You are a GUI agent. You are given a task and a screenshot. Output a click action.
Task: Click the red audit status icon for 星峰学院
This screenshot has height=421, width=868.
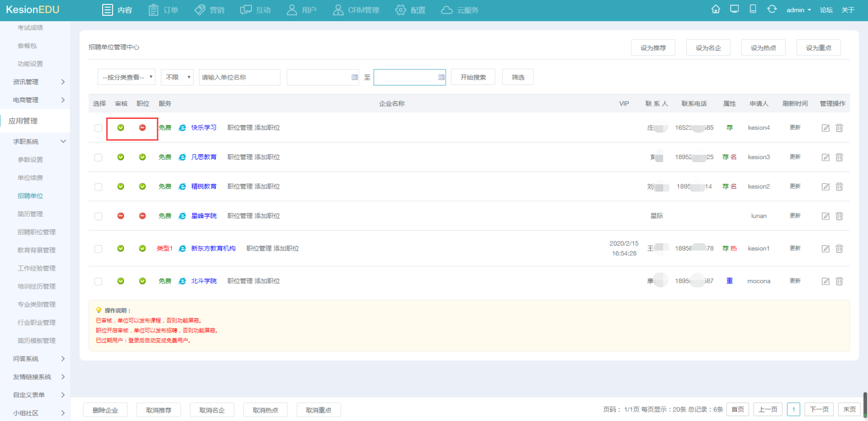pyautogui.click(x=121, y=216)
